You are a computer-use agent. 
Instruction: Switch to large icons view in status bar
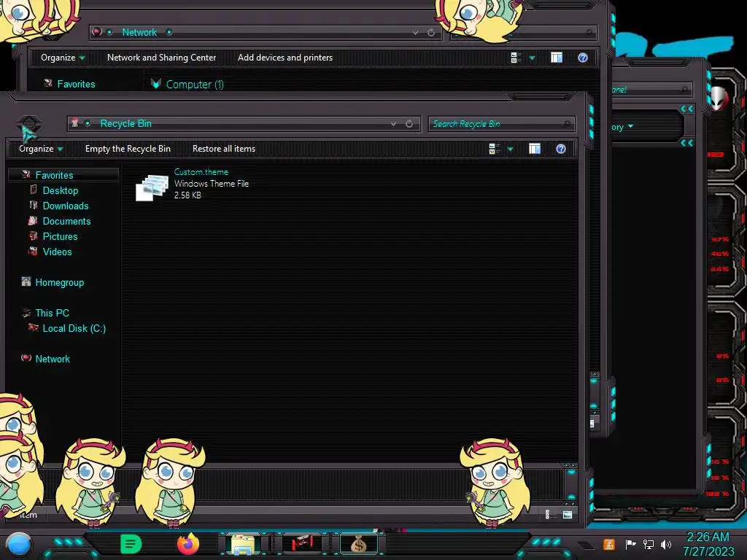[x=568, y=514]
